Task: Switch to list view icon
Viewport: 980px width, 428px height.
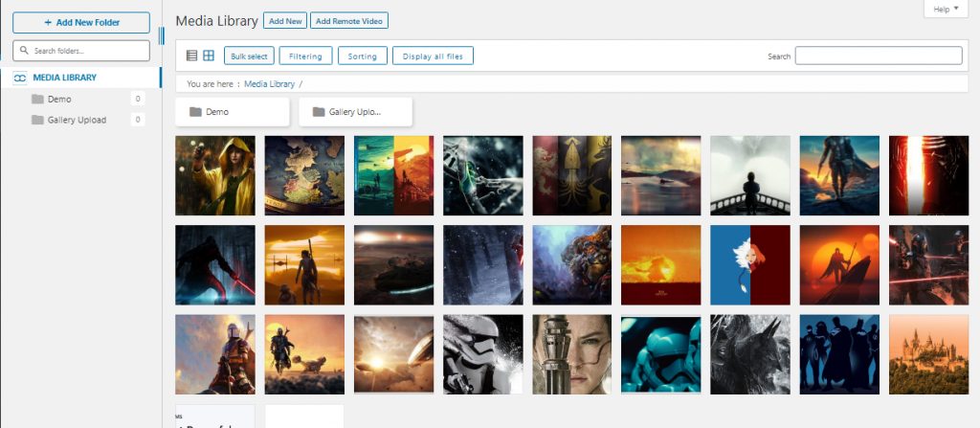Action: pos(191,56)
